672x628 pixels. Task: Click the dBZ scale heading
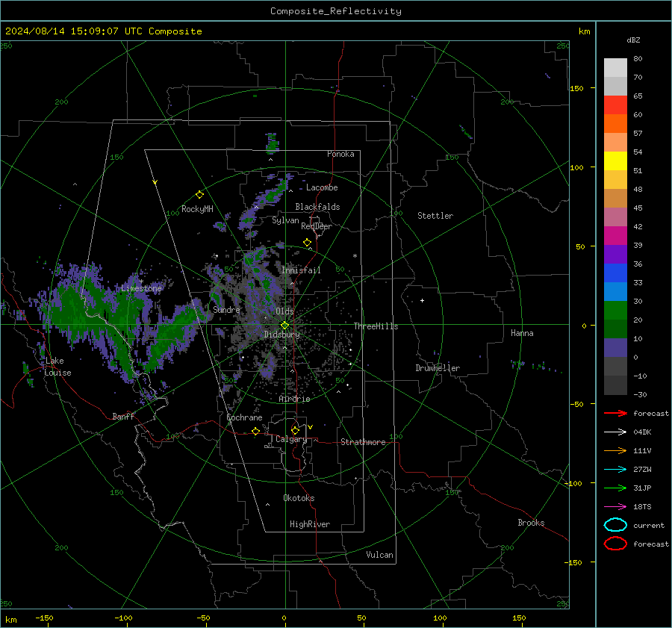pyautogui.click(x=633, y=40)
